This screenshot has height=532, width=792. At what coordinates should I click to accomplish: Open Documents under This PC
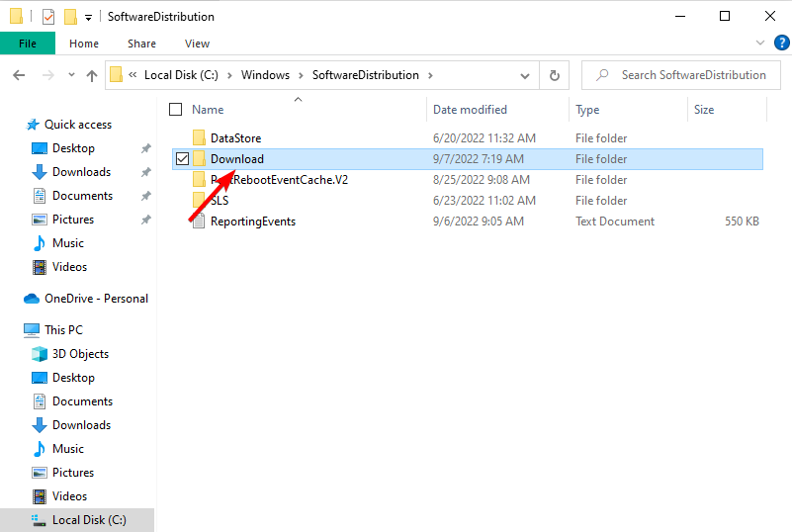[82, 401]
